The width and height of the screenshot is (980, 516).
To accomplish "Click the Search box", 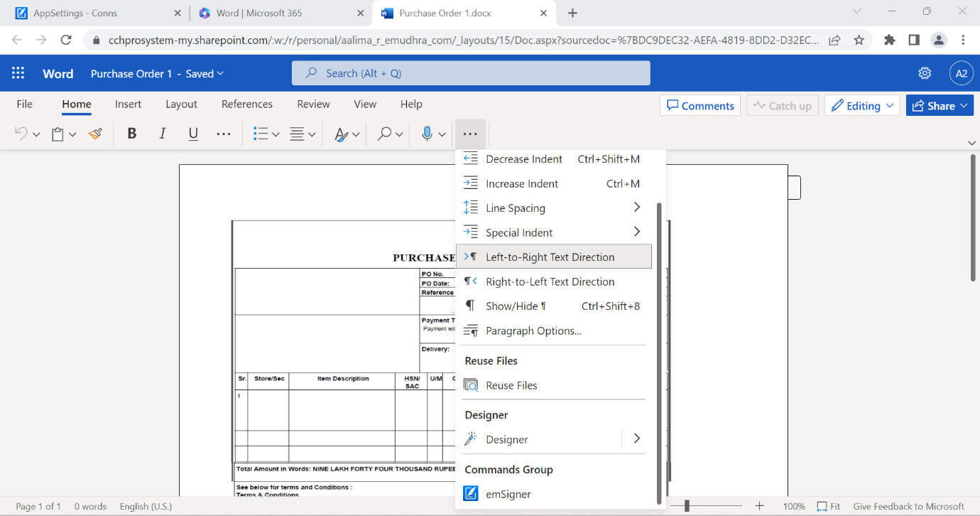I will (471, 73).
